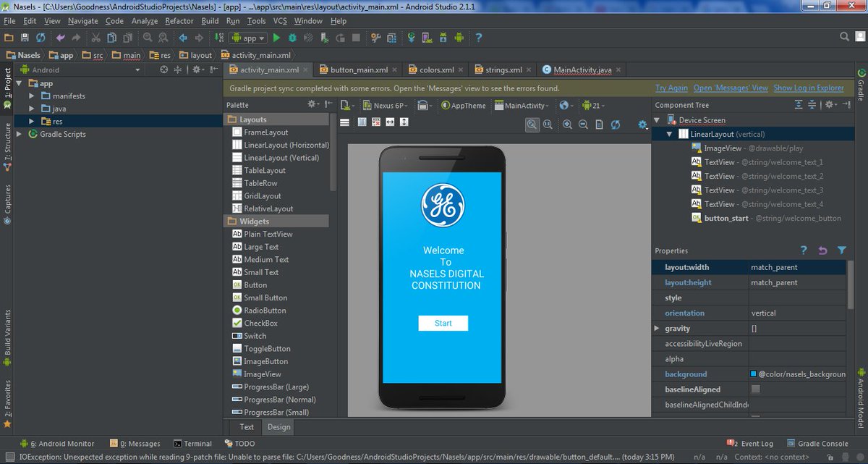Open the Build menu
Viewport: 868px width, 464px height.
(x=210, y=21)
